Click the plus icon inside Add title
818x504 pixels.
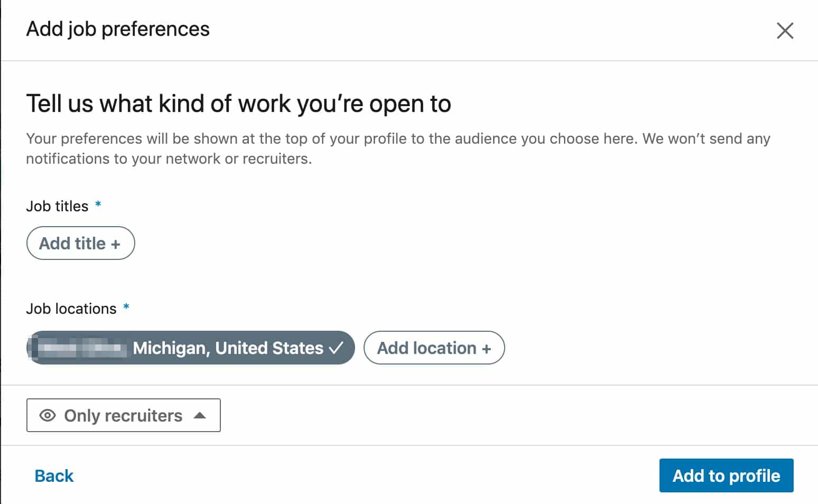click(x=115, y=245)
